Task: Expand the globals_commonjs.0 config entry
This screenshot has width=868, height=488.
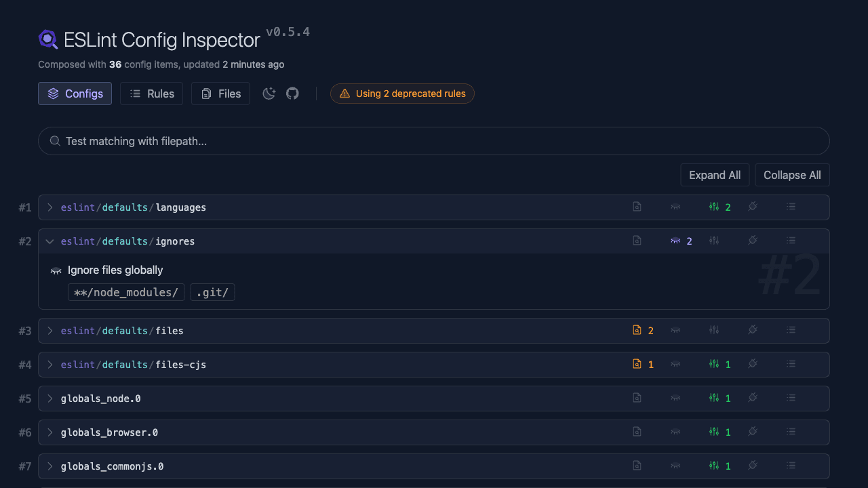Action: pyautogui.click(x=50, y=466)
